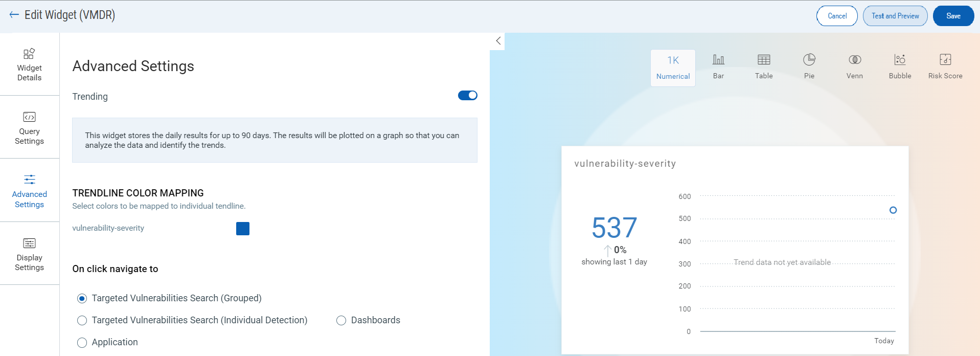Click the Edit Widget (VMDR) page title

(x=70, y=15)
